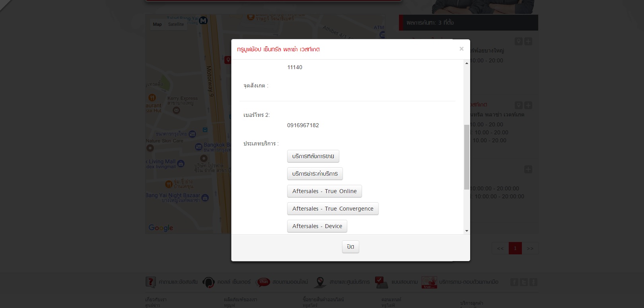Click the location pin icon of first result

[518, 41]
